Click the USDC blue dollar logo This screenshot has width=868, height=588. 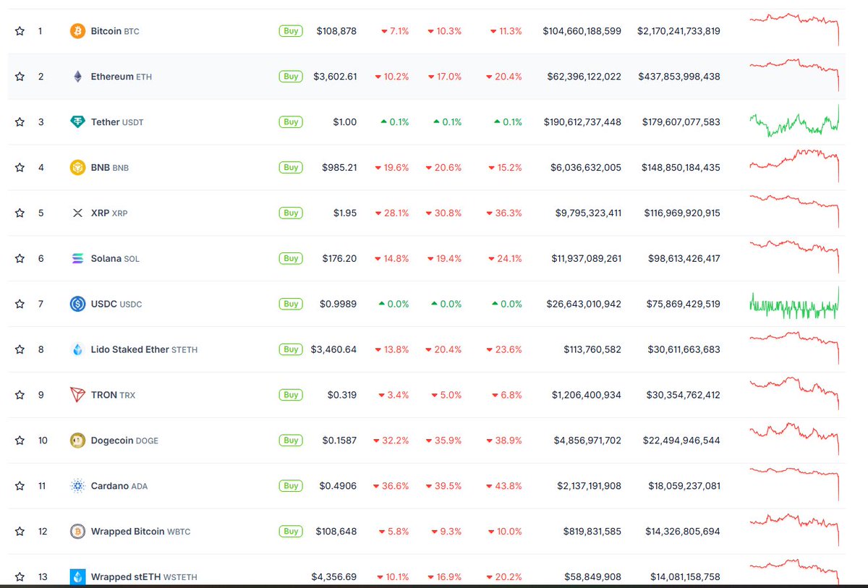click(x=77, y=304)
